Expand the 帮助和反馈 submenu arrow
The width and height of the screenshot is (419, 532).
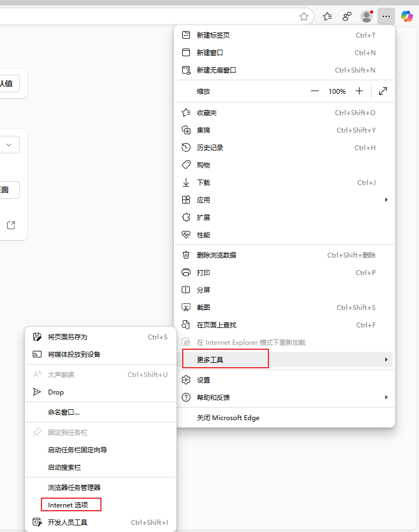point(386,397)
